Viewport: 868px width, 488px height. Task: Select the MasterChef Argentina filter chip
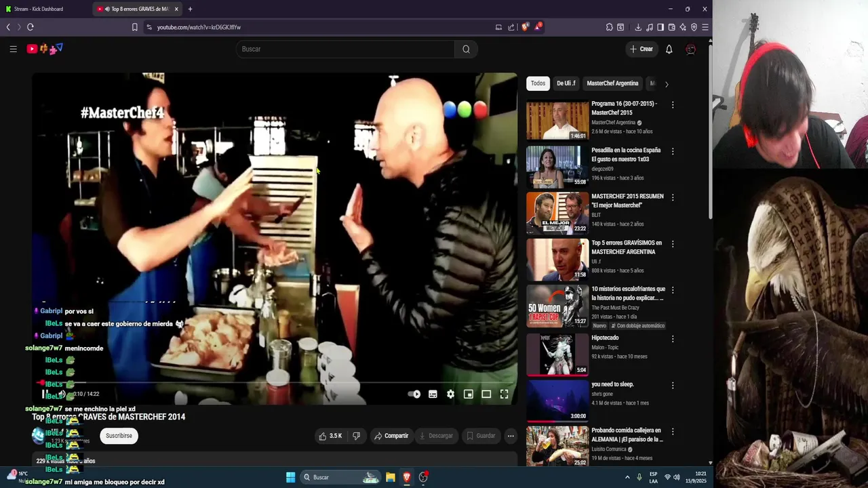pyautogui.click(x=612, y=83)
